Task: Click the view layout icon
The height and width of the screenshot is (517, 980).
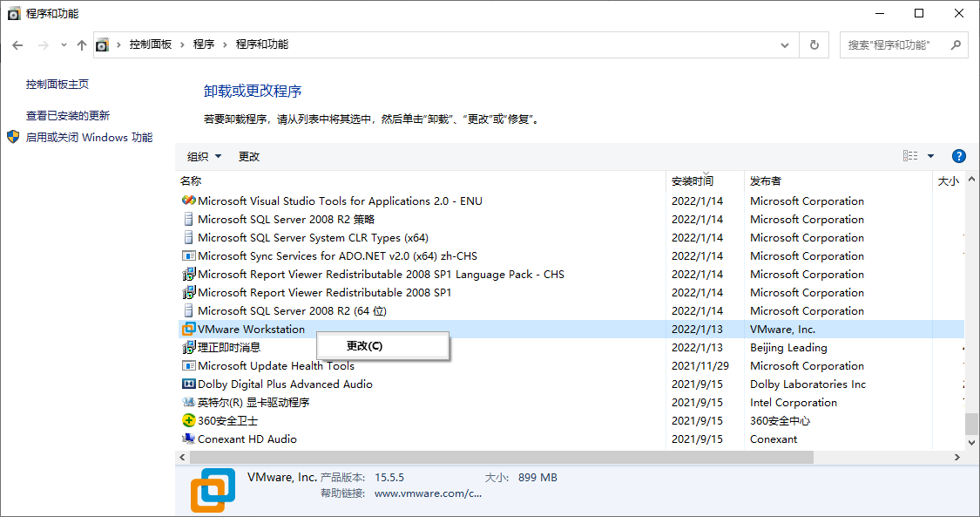Action: pos(910,156)
